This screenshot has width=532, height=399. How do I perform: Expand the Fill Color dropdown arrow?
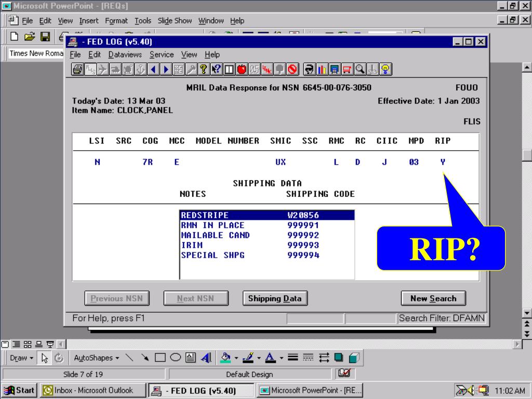[236, 358]
